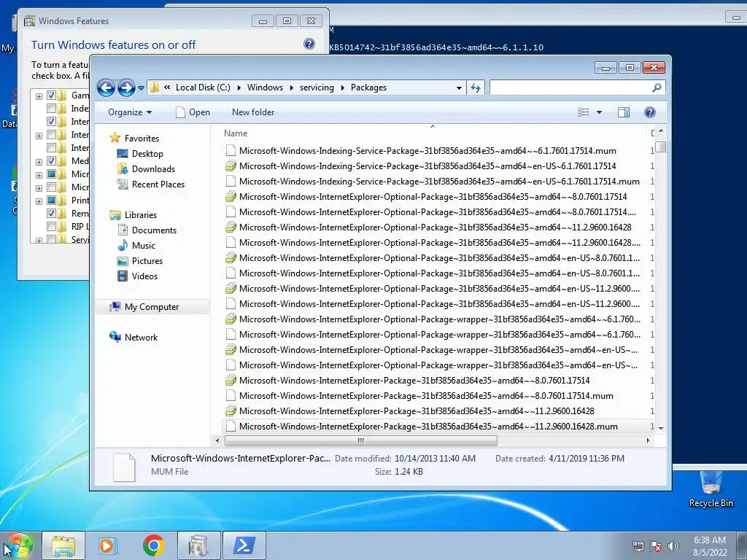
Task: Open the Organize menu
Action: tap(130, 112)
